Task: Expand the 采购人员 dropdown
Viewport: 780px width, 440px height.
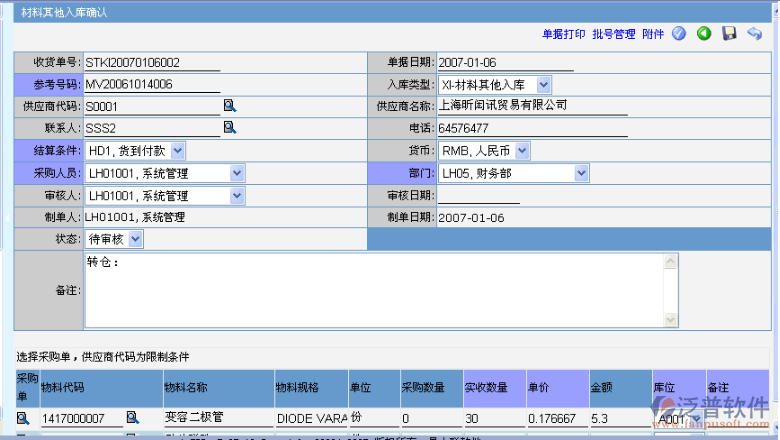Action: (236, 173)
